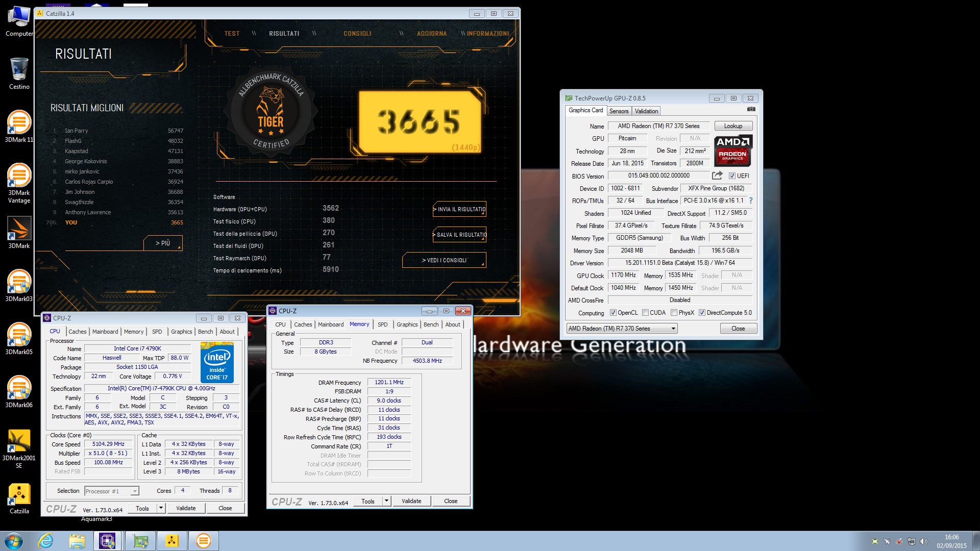The height and width of the screenshot is (551, 980).
Task: Click BIOS version field in GPU-Z
Action: [658, 176]
